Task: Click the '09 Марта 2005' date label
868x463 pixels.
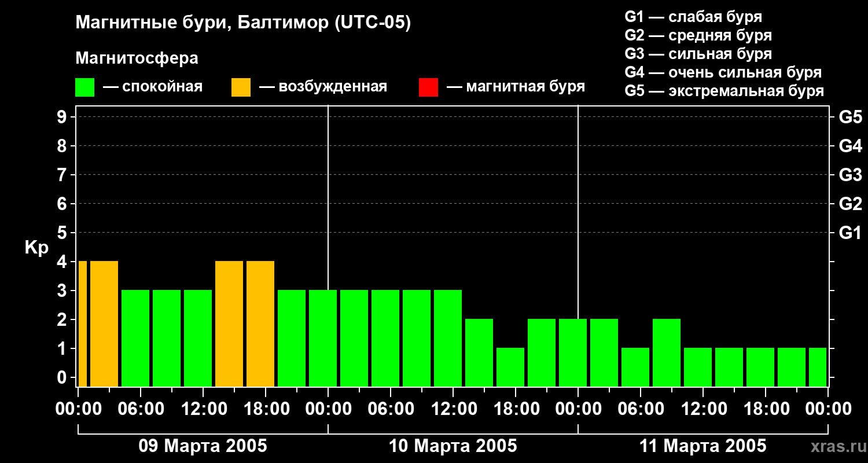Action: tap(203, 446)
